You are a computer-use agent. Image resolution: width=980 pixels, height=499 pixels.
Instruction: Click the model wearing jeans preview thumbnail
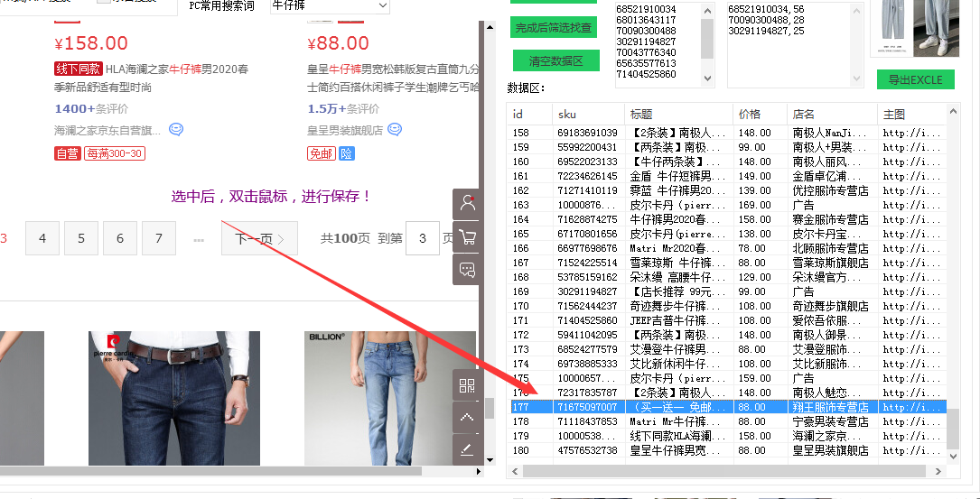click(937, 27)
